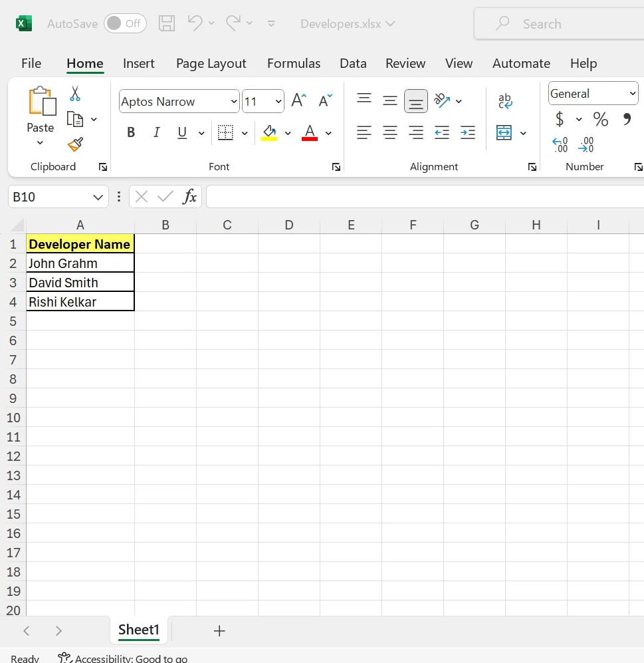
Task: Click the Wrap Text icon
Action: (x=505, y=101)
